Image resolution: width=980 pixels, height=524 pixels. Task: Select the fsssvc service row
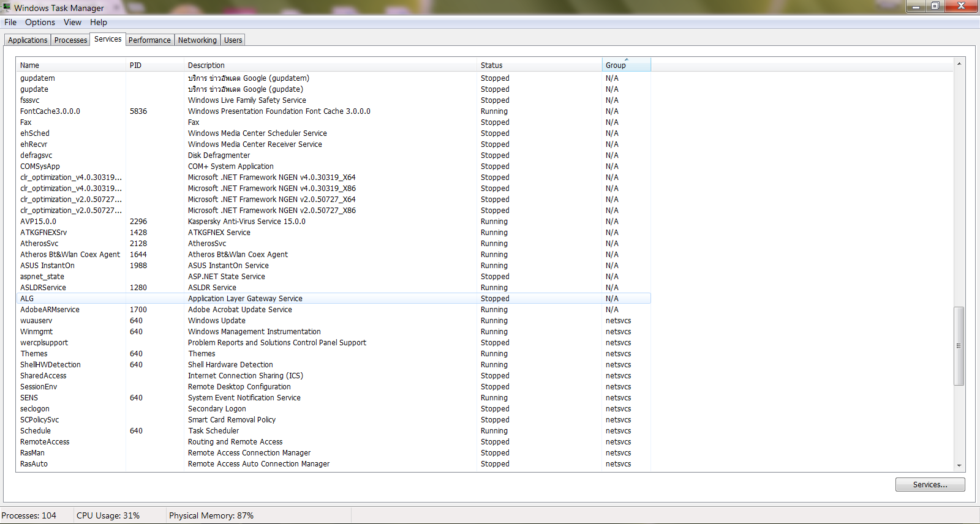point(333,100)
